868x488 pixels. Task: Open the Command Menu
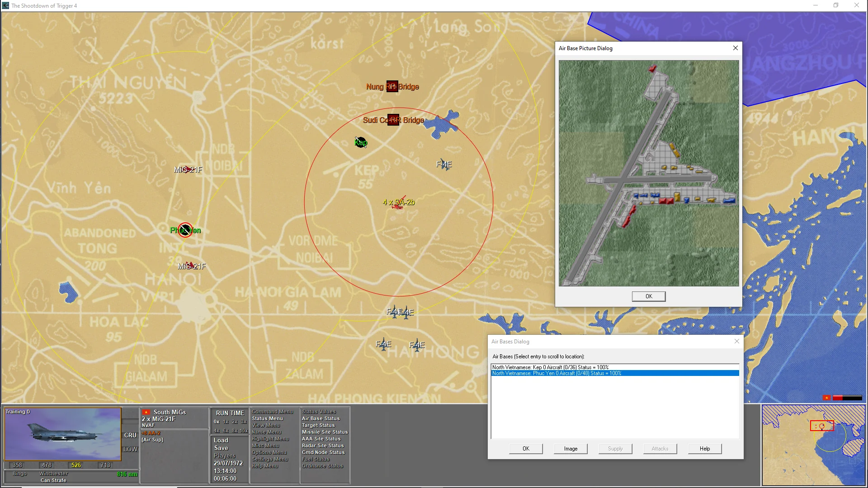(272, 412)
